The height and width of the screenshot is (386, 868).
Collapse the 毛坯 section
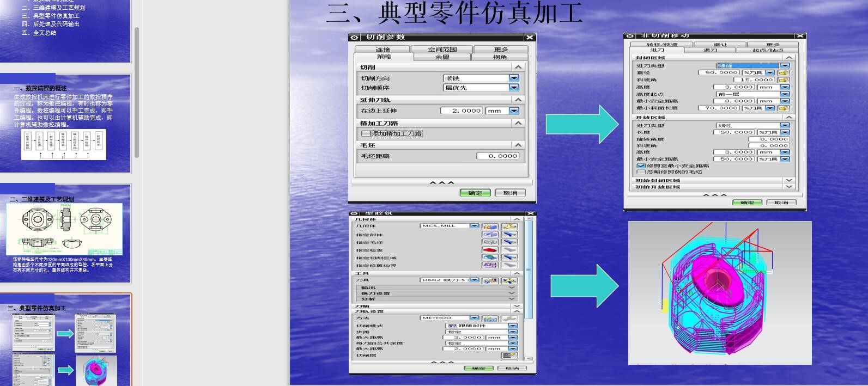[x=518, y=145]
